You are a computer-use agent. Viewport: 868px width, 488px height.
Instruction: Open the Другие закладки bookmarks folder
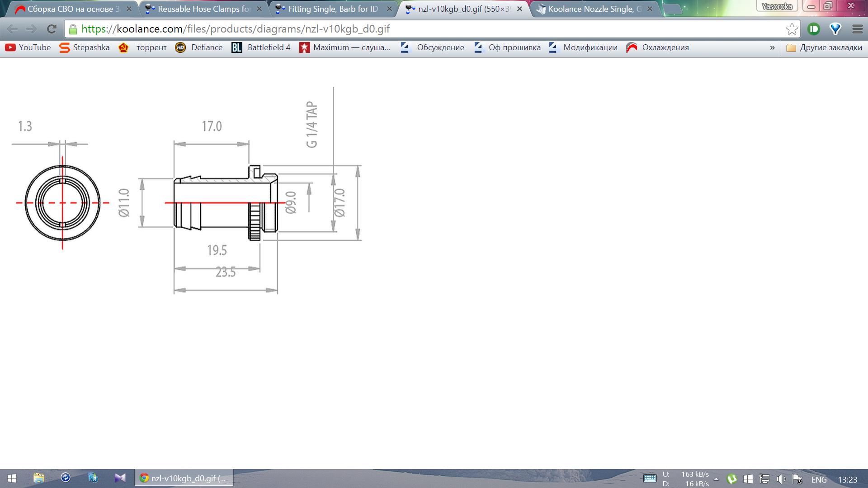824,47
